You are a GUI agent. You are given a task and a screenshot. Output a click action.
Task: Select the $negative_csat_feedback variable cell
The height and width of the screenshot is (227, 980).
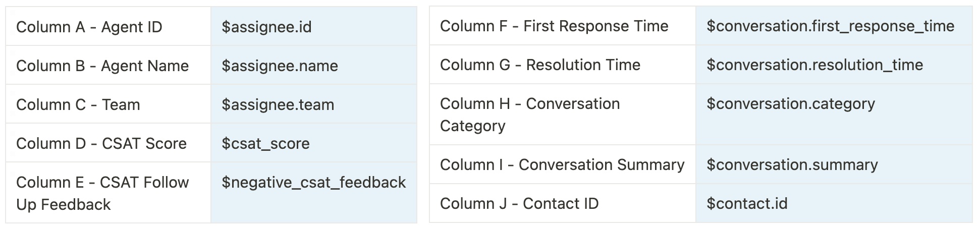pos(313,182)
